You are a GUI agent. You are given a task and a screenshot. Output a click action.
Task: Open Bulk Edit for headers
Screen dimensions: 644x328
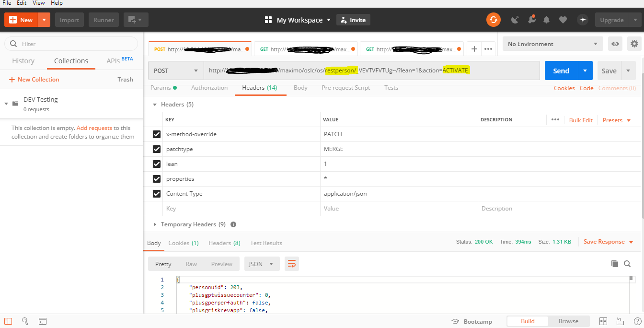(581, 120)
